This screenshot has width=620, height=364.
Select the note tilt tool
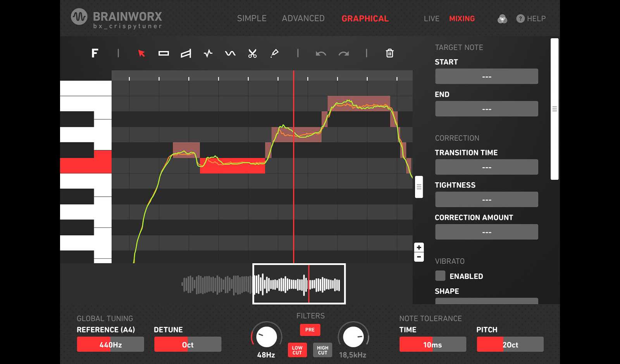[x=186, y=53]
